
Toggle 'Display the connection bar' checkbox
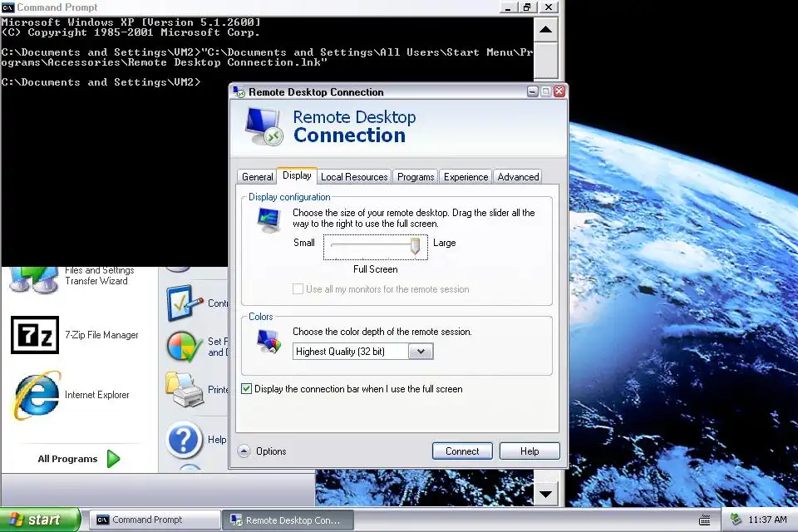(x=246, y=389)
